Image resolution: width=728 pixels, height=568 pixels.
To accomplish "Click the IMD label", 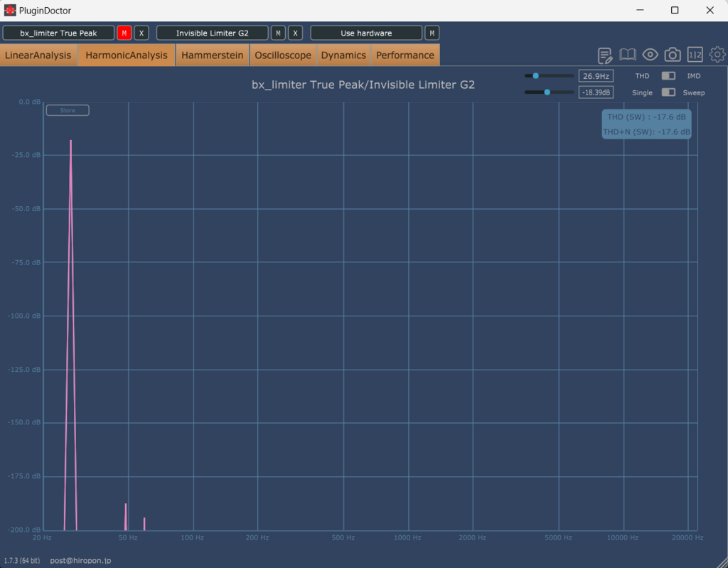I will click(694, 75).
